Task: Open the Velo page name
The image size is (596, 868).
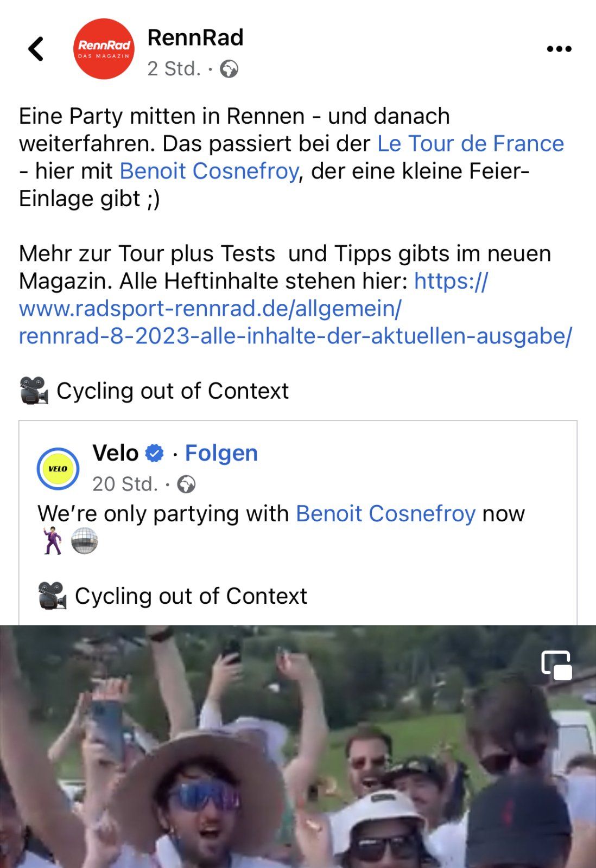Action: (116, 453)
